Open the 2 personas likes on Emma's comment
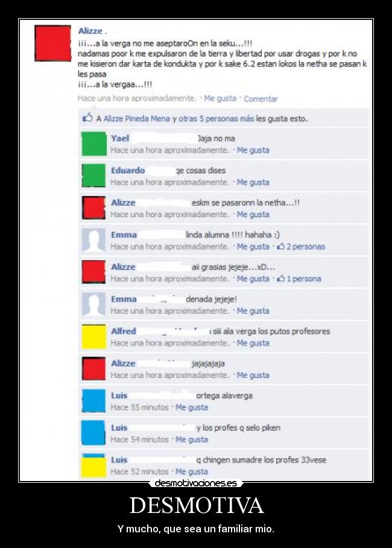This screenshot has width=392, height=548. pos(306,247)
